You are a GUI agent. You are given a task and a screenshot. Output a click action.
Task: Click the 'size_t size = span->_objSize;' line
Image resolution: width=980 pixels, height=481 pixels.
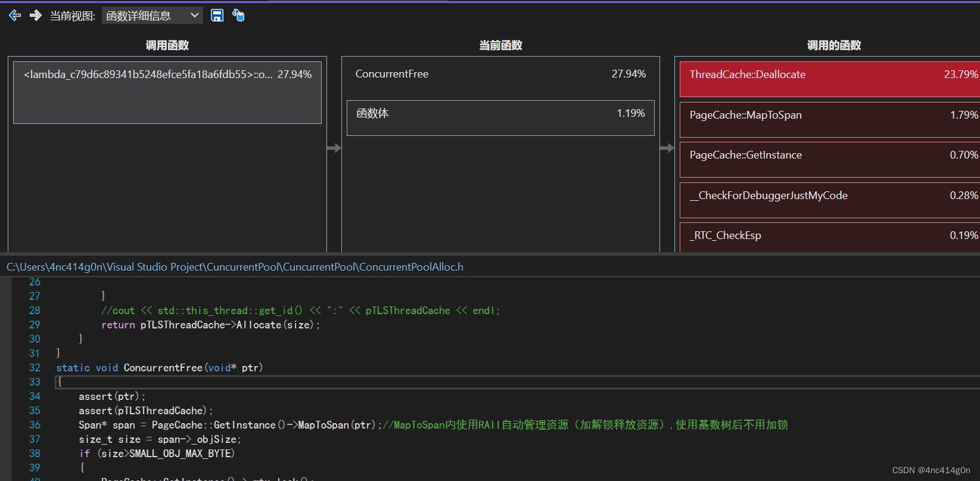(160, 439)
